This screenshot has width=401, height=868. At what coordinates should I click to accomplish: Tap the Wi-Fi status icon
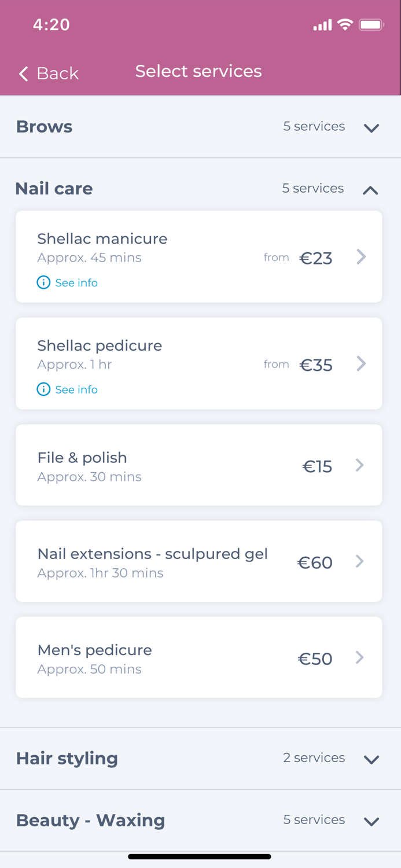345,24
